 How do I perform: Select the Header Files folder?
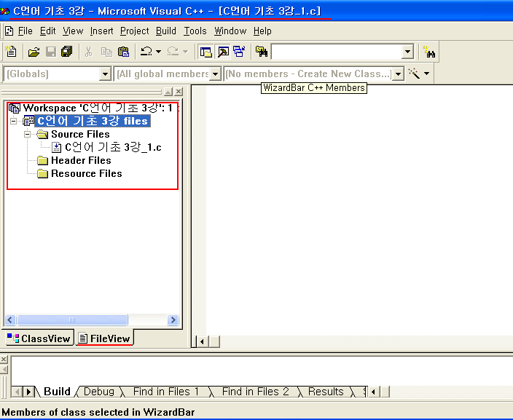[x=81, y=160]
